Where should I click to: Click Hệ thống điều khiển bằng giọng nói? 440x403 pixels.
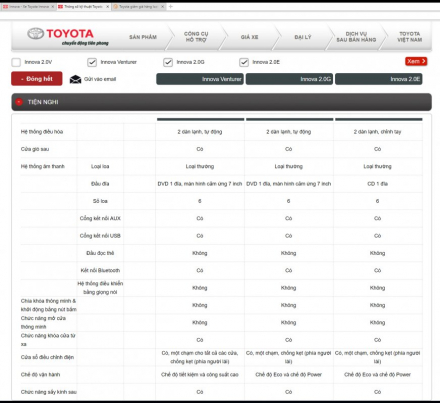point(100,288)
